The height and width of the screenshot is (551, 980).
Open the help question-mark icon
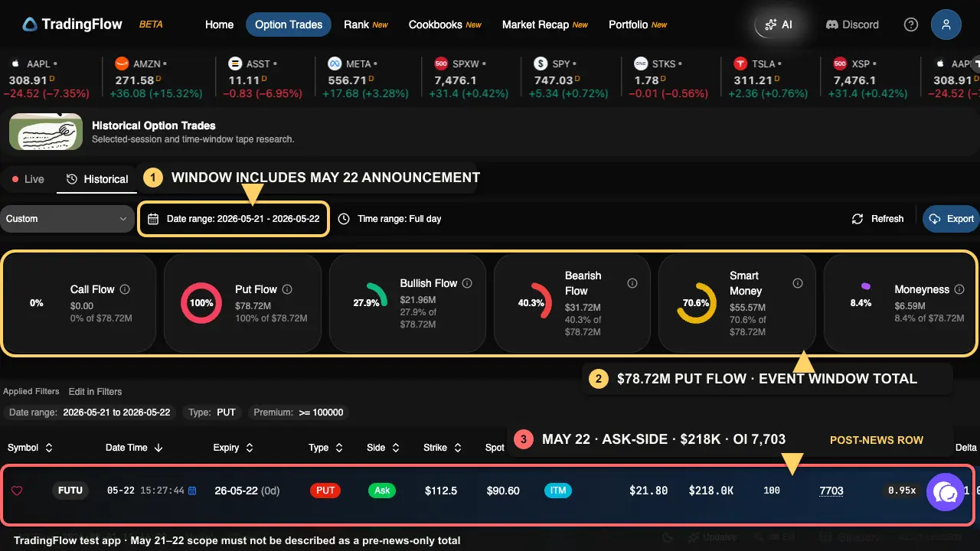coord(911,24)
